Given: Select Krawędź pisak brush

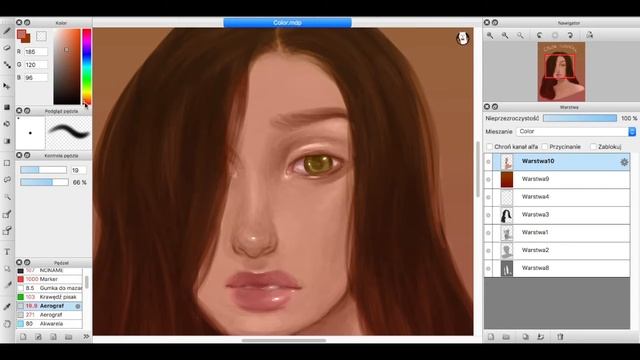Looking at the screenshot, I should [49, 297].
